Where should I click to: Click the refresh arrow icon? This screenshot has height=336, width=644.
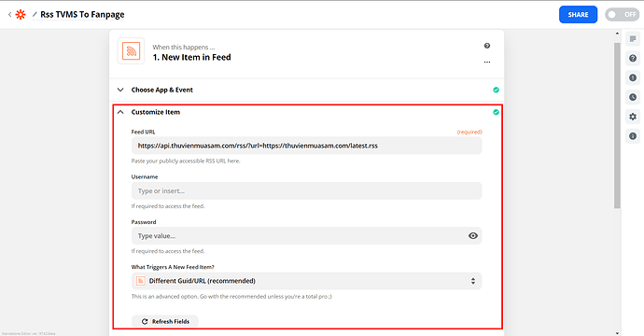pyautogui.click(x=145, y=322)
